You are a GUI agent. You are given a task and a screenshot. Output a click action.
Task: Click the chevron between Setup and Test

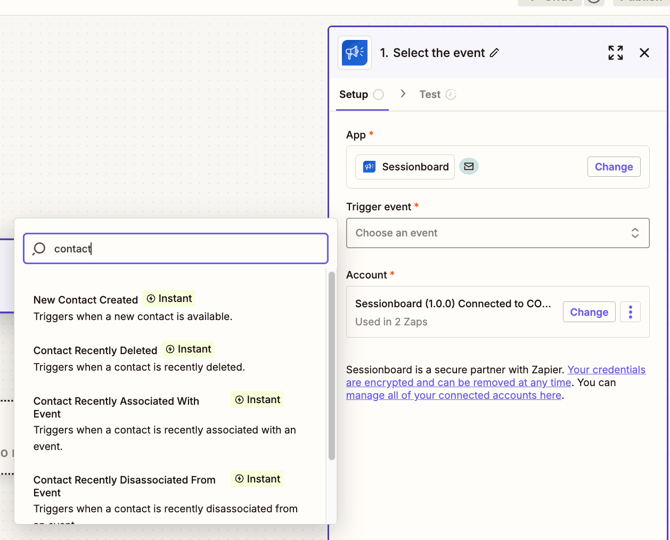click(403, 94)
